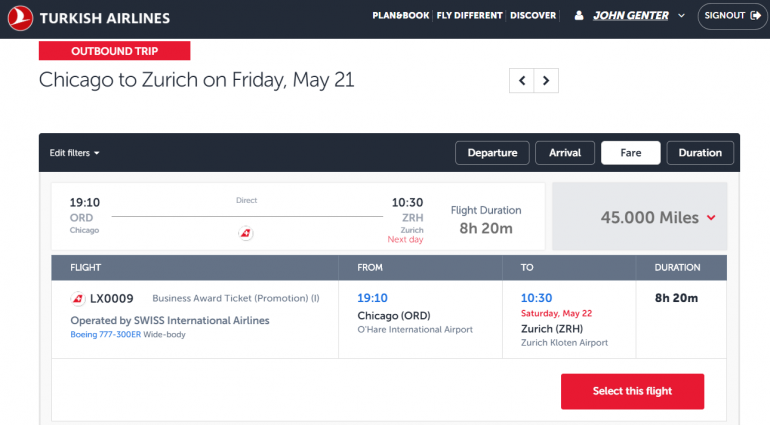Image resolution: width=770 pixels, height=425 pixels.
Task: Go to next day arrow
Action: point(546,81)
